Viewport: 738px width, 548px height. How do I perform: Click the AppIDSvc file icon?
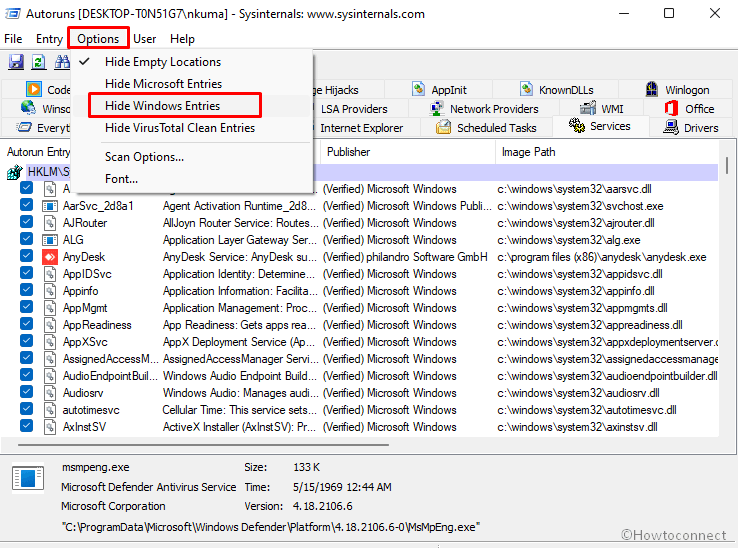coord(49,274)
